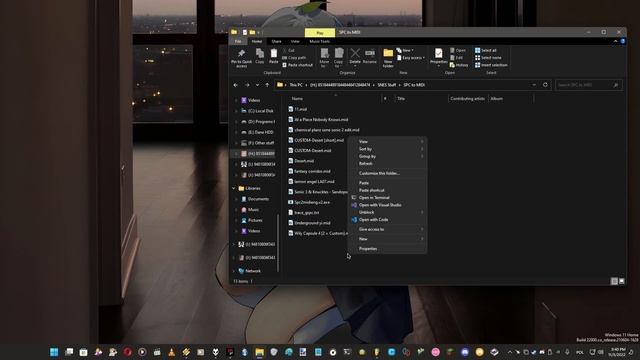Open the Windows Start menu
Image resolution: width=640 pixels, height=360 pixels.
[54, 352]
